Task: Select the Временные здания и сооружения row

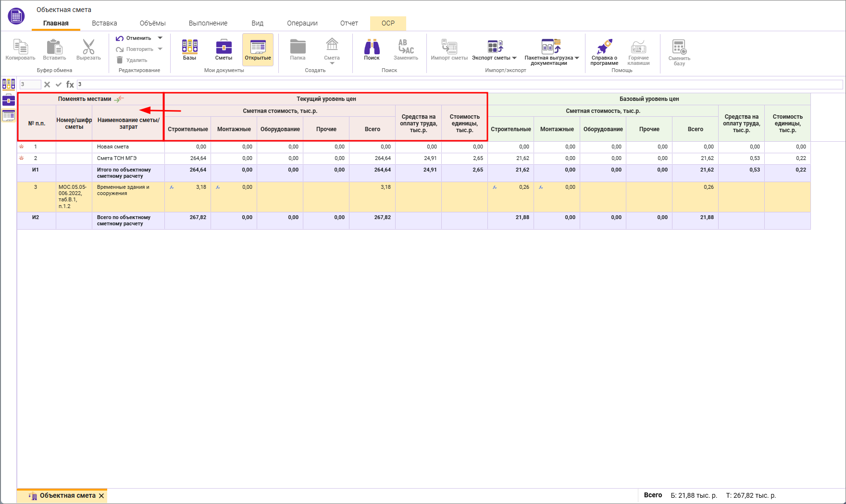Action: tap(123, 190)
